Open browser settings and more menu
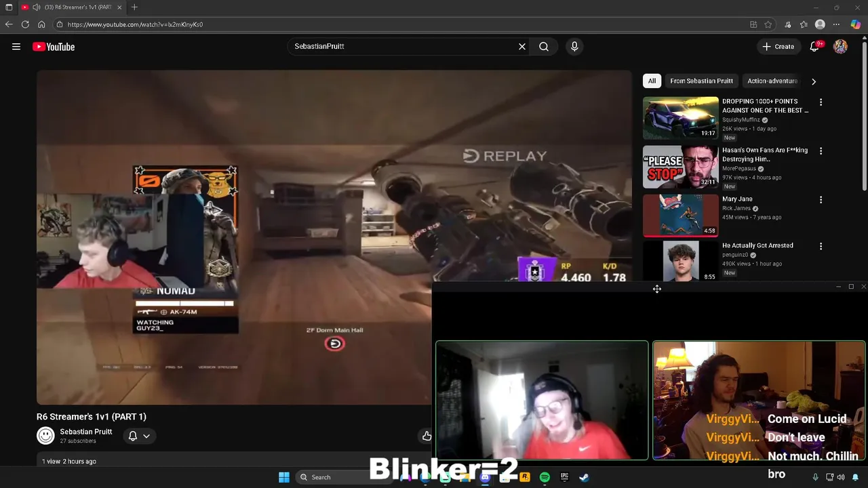The height and width of the screenshot is (488, 868). point(836,24)
